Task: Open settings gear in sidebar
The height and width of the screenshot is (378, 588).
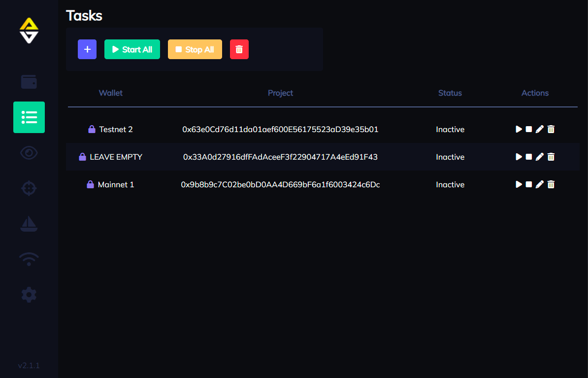Action: pyautogui.click(x=29, y=295)
